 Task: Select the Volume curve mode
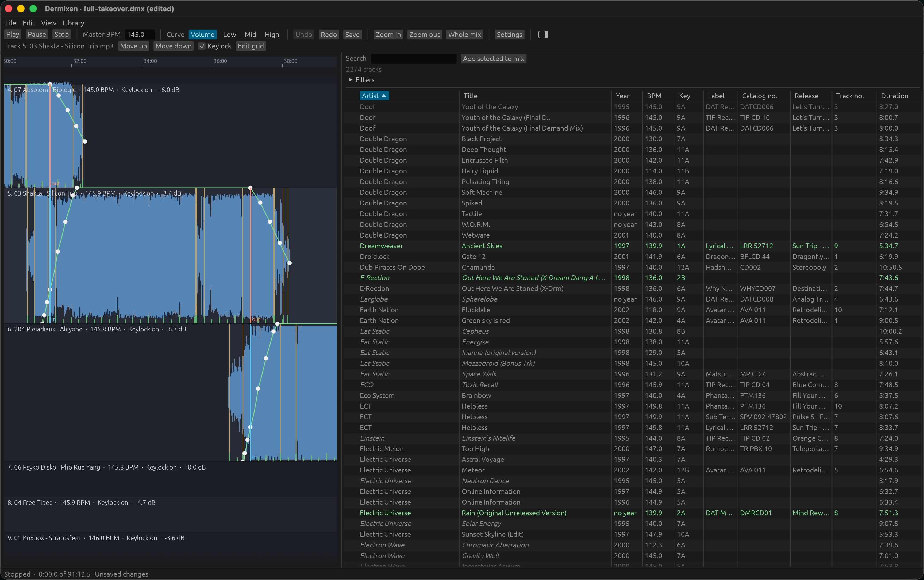coord(202,35)
